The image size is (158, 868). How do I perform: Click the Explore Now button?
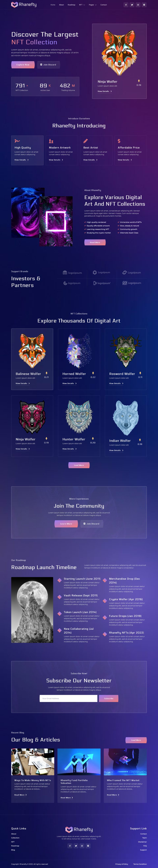point(23,65)
